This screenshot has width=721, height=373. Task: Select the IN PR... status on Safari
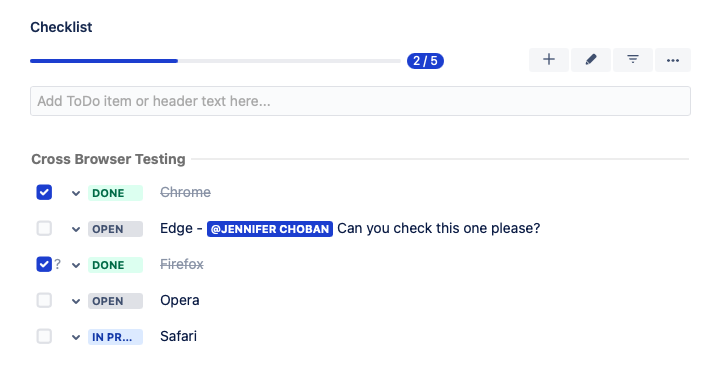(x=115, y=337)
